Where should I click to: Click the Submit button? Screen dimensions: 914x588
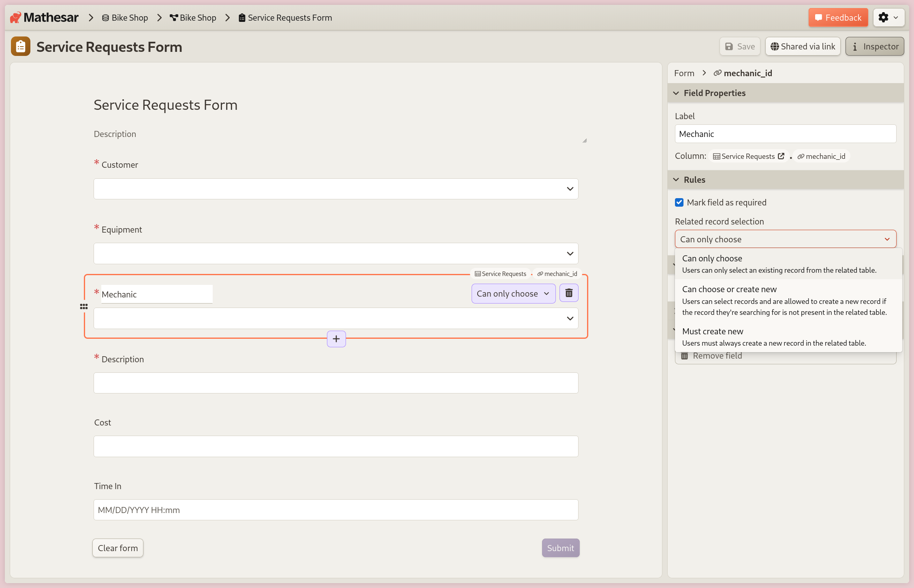point(560,547)
